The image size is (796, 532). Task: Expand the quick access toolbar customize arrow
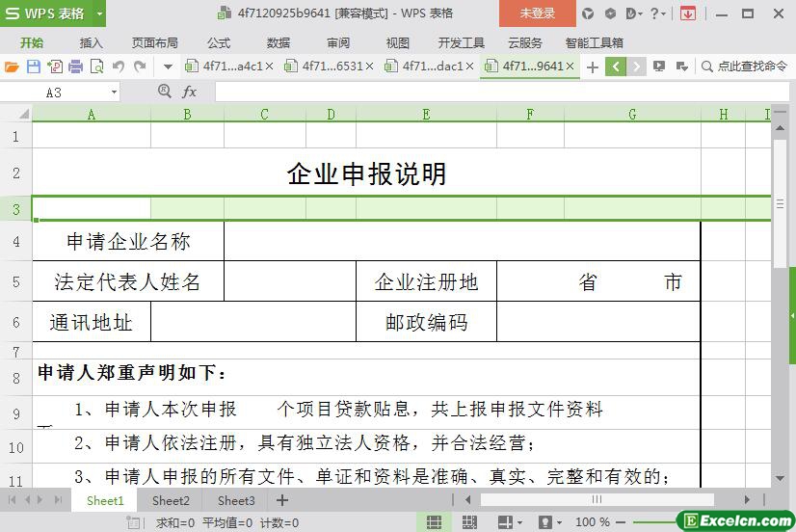pos(167,66)
